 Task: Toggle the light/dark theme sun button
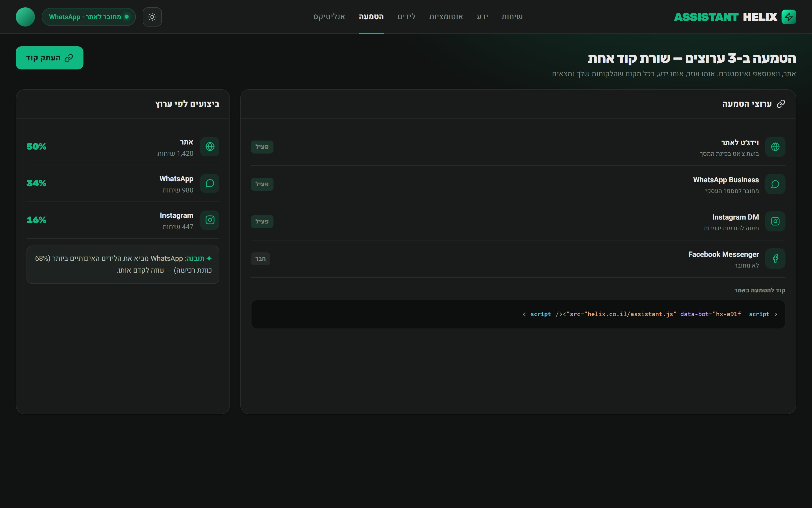point(152,17)
